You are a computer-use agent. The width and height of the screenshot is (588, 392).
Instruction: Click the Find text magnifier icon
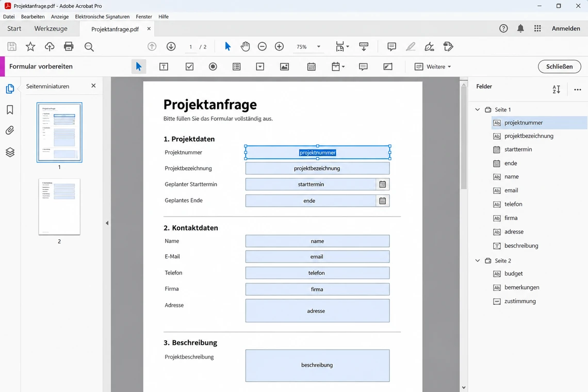point(89,46)
